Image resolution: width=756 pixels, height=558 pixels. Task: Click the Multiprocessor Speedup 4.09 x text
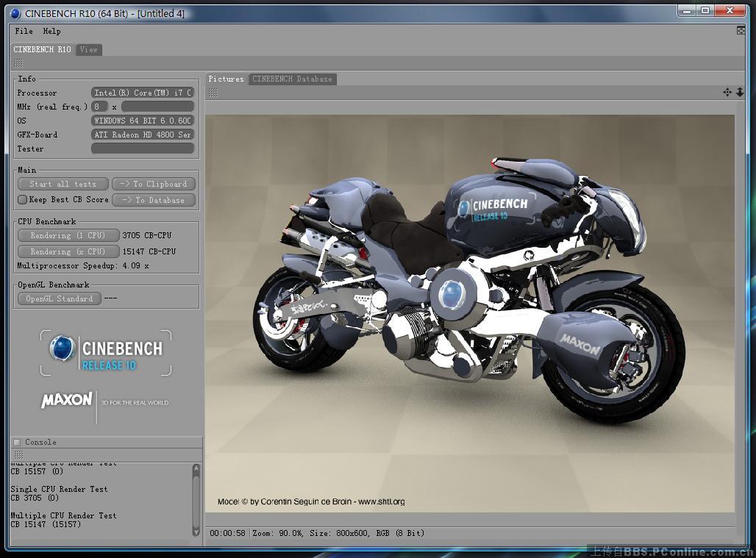click(x=83, y=265)
